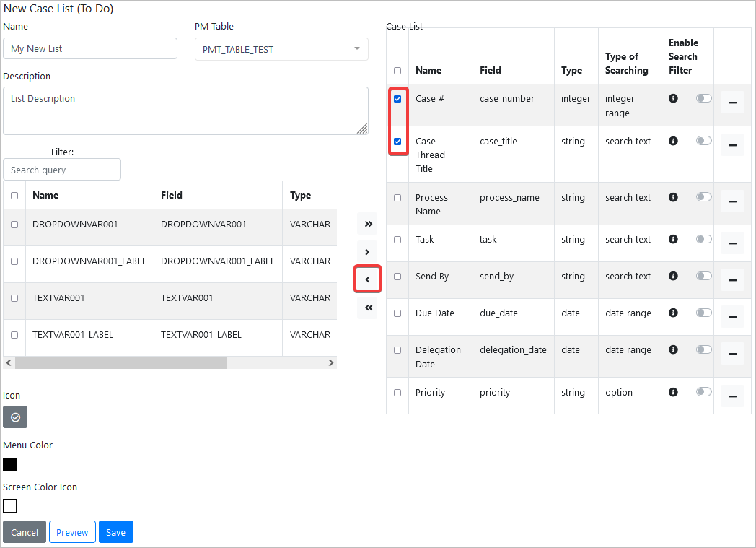Toggle search filter for Delegation Date
Screen dimensions: 756x548
click(703, 349)
